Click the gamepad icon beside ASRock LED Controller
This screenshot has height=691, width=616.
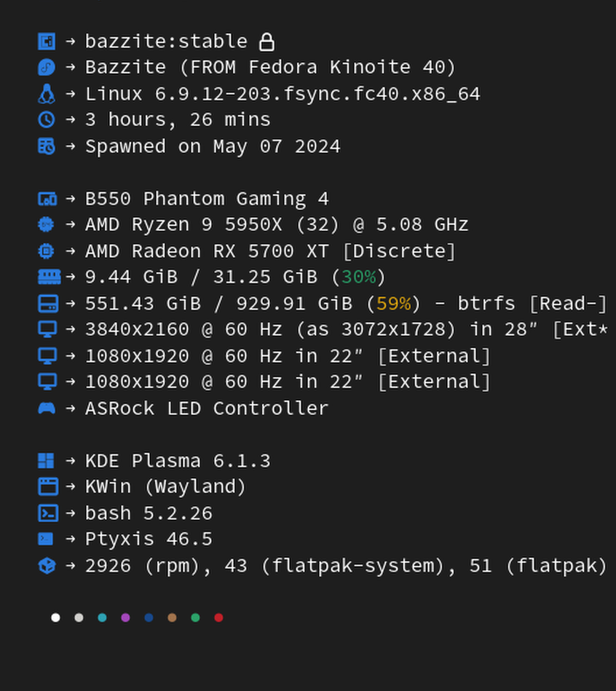coord(47,408)
